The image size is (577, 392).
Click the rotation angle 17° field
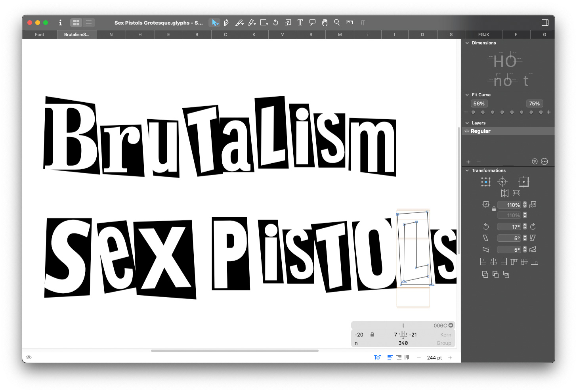(510, 227)
